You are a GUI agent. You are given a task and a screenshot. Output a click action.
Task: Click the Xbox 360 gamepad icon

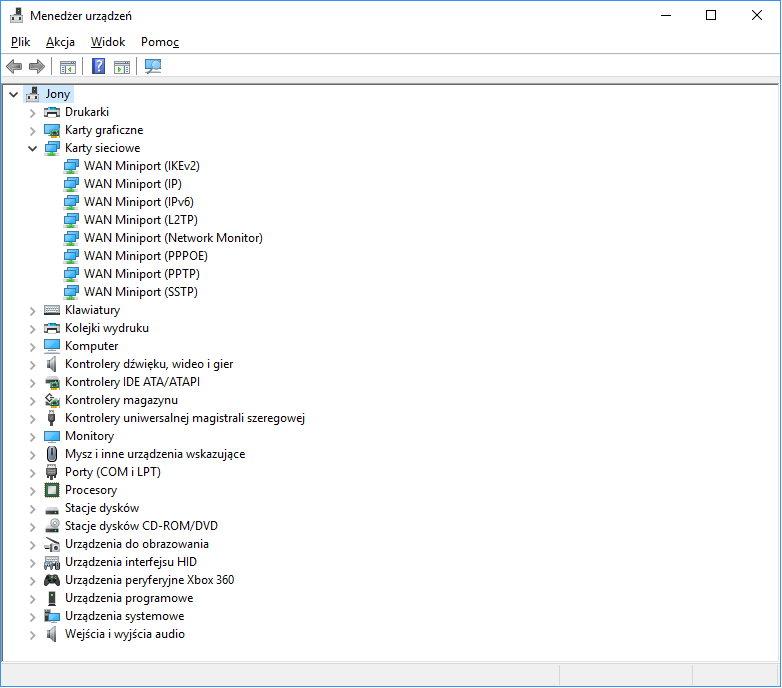52,580
